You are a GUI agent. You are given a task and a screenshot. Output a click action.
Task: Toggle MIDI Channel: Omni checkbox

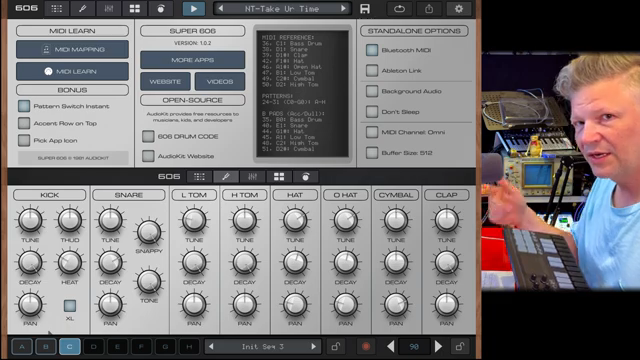click(372, 132)
